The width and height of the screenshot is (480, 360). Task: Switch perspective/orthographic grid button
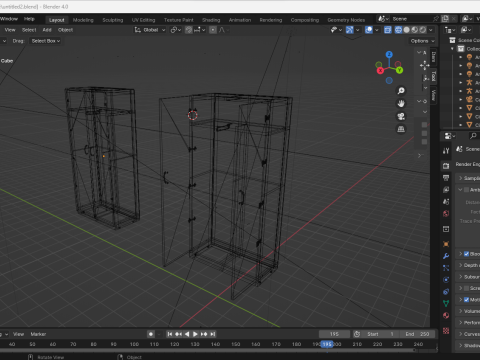401,129
